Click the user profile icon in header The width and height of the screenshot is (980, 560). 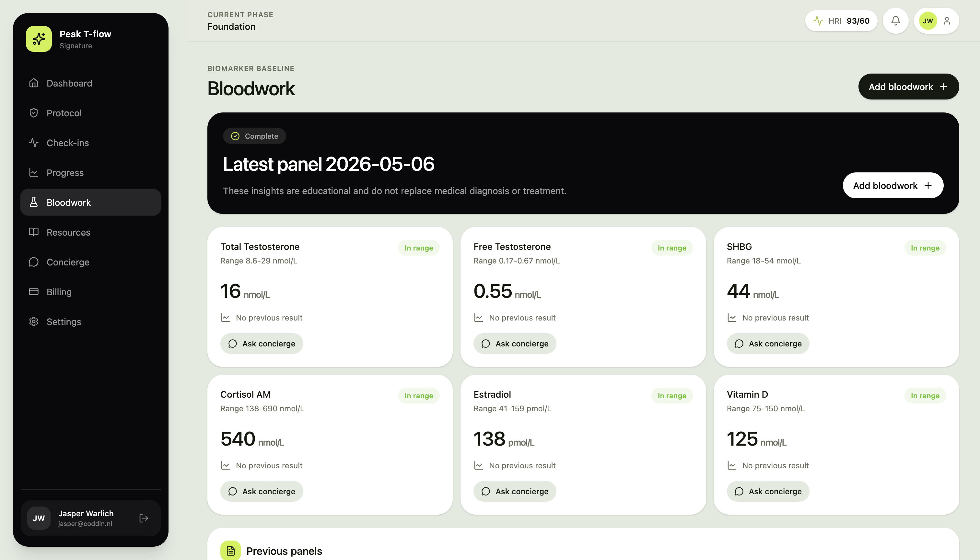tap(947, 21)
